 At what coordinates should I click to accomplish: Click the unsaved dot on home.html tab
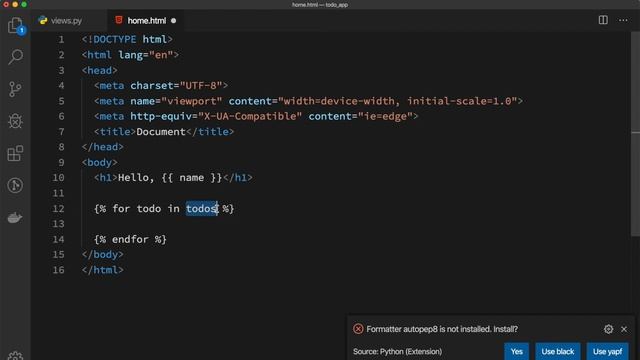[173, 20]
